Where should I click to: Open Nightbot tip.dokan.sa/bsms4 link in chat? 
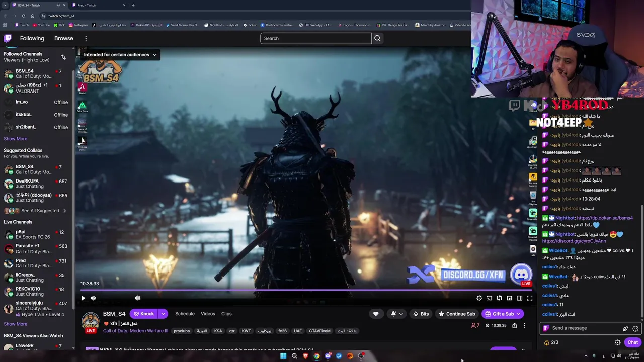[605, 218]
